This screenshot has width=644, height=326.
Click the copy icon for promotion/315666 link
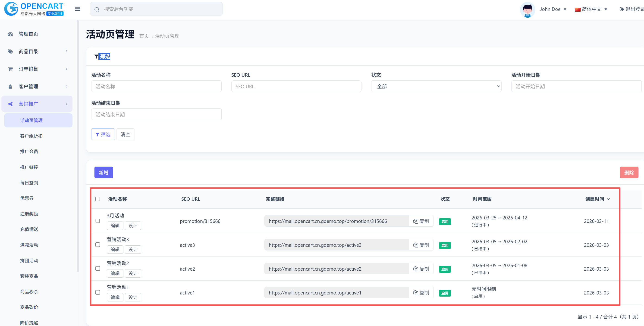(415, 221)
